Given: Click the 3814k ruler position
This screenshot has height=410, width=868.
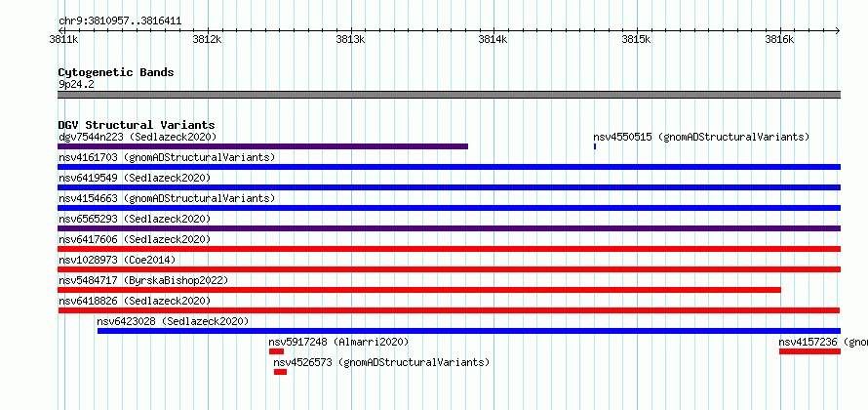Looking at the screenshot, I should coord(493,40).
